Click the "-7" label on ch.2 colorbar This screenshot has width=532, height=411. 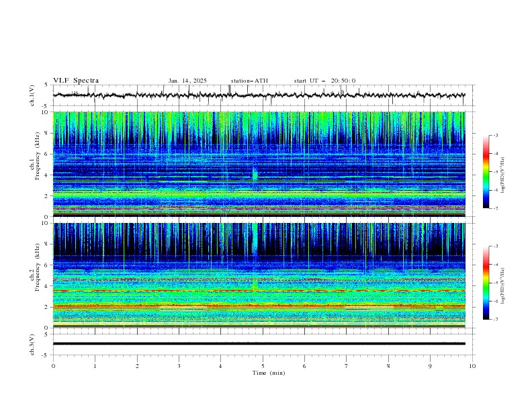(496, 319)
